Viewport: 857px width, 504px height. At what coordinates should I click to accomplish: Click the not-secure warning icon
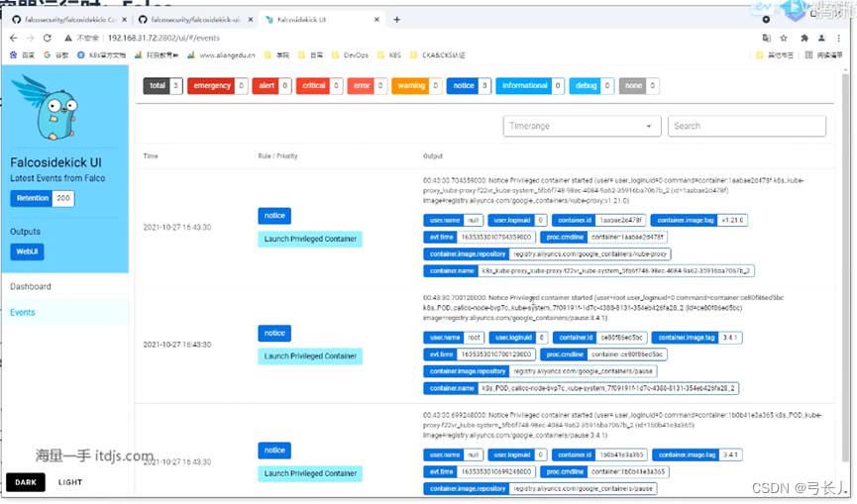(x=68, y=39)
